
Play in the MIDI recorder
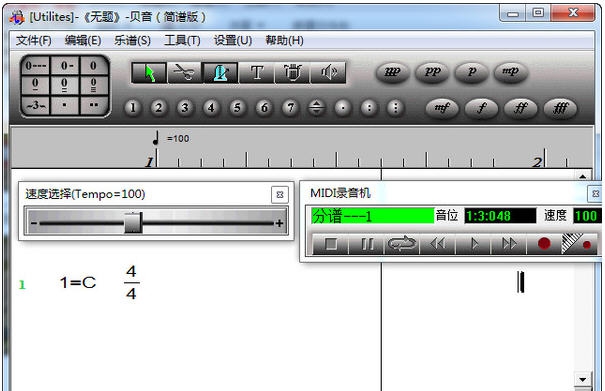473,244
